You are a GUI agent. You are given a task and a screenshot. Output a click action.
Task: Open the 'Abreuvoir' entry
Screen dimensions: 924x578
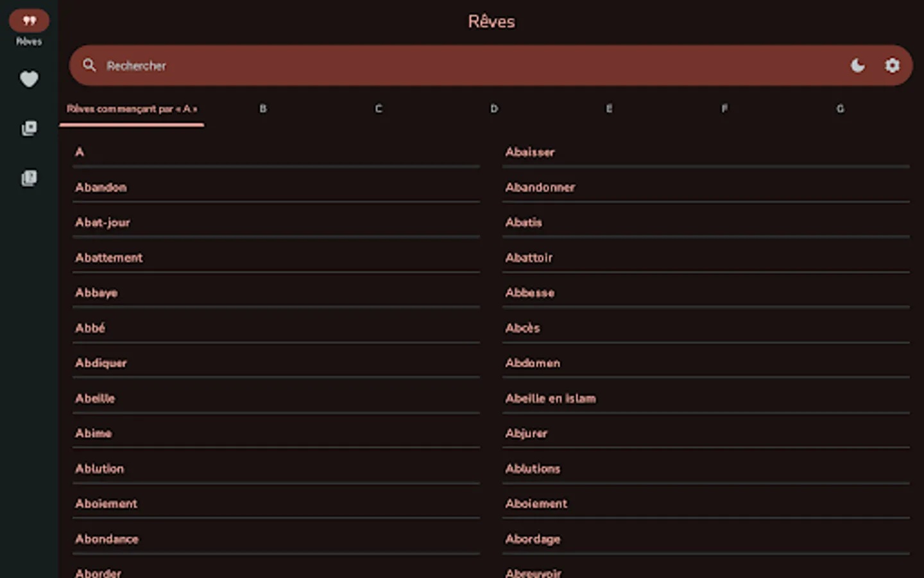[706, 570]
